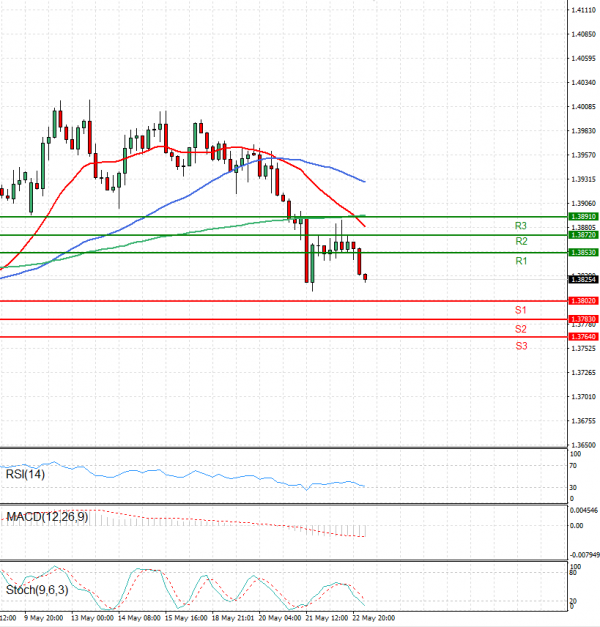Click the 1.40085 price axis value
Image resolution: width=600 pixels, height=627 pixels.
584,107
